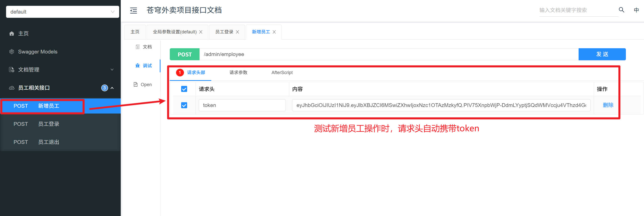Delete the token header via 删除
This screenshot has height=216, width=644.
point(608,105)
